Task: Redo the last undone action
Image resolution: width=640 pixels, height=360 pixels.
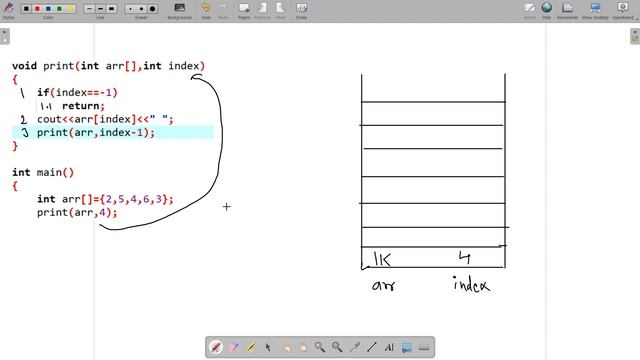Action: coord(223,10)
